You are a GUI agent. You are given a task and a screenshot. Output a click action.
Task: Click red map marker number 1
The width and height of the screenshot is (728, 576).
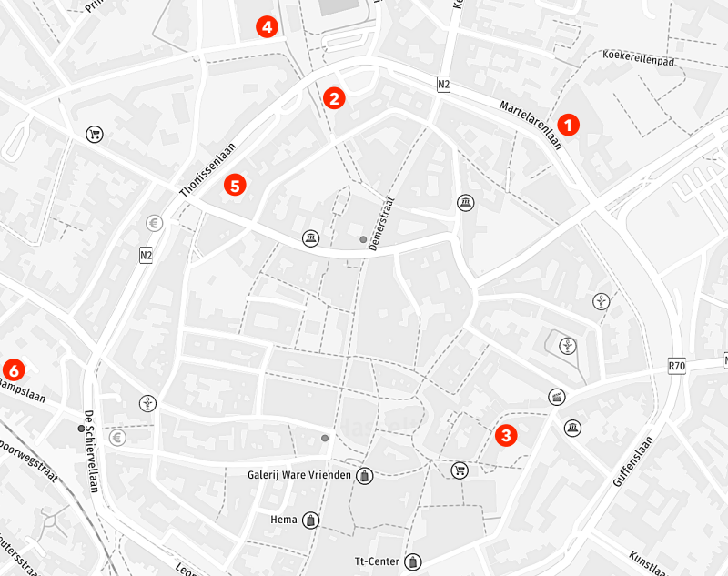click(x=568, y=125)
